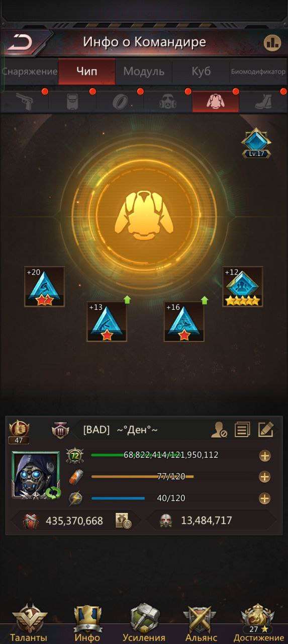Click the edit name pencil icon
The image size is (288, 644).
pyautogui.click(x=265, y=429)
